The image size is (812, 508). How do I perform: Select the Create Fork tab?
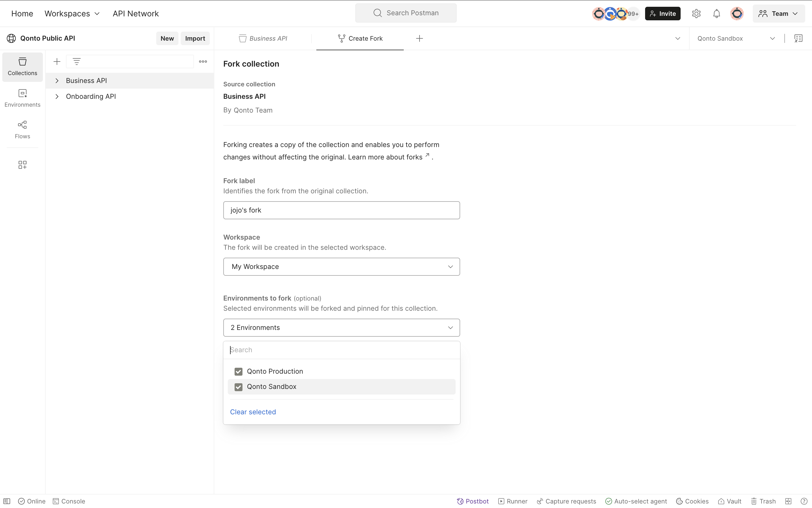coord(360,38)
